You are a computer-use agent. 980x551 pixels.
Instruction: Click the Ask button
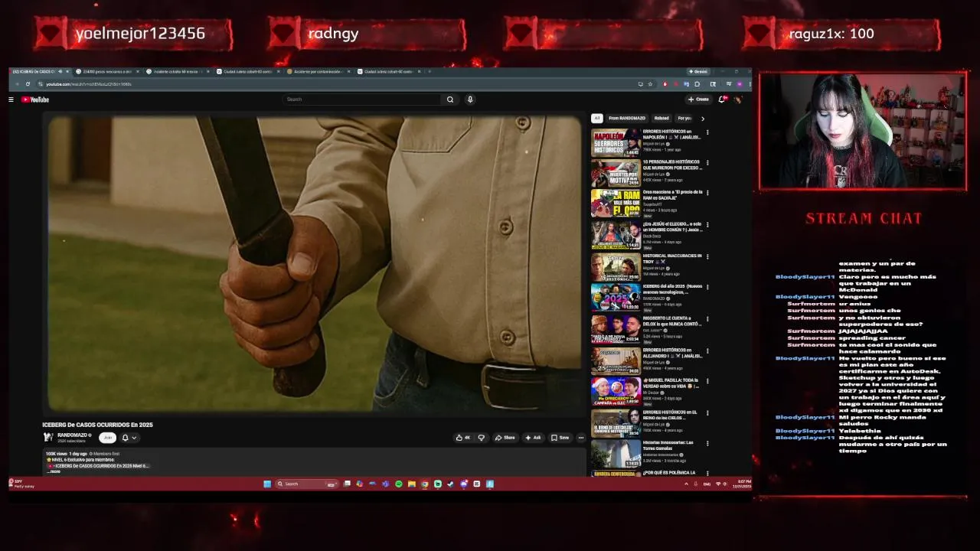point(533,438)
